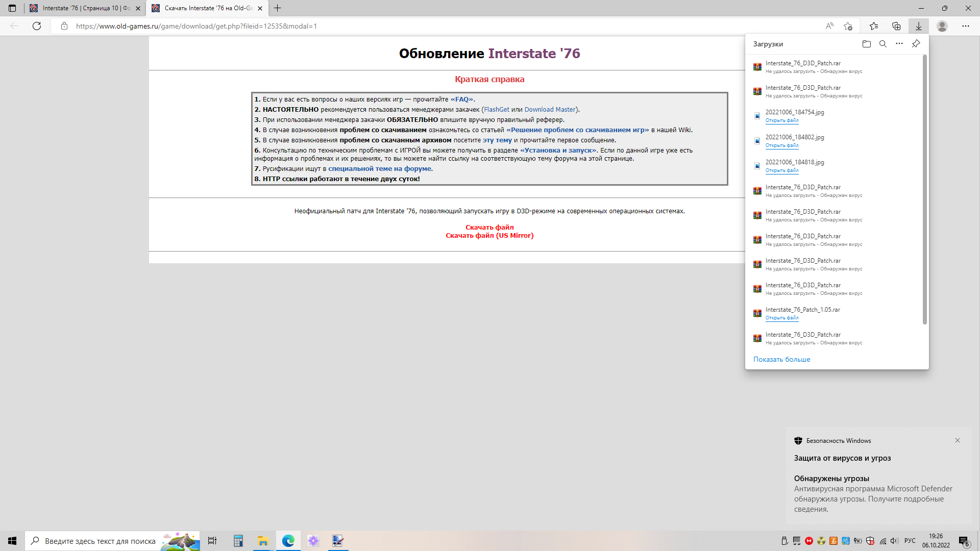
Task: Click Read aloud icon in address bar
Action: point(829,26)
